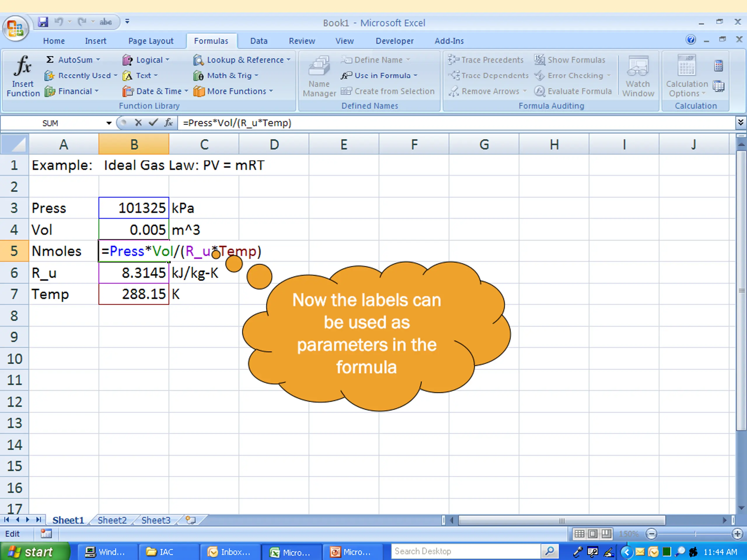Click the Cancel X in formula bar

click(x=138, y=123)
